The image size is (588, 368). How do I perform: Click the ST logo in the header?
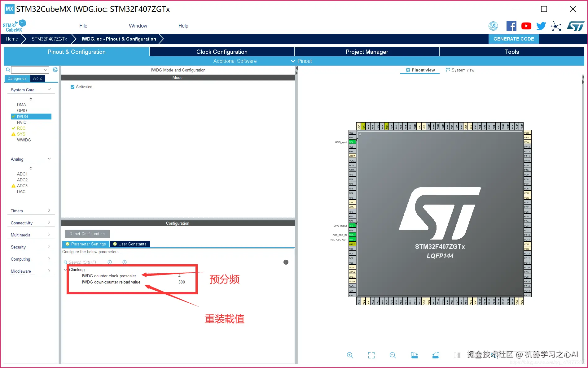click(576, 26)
